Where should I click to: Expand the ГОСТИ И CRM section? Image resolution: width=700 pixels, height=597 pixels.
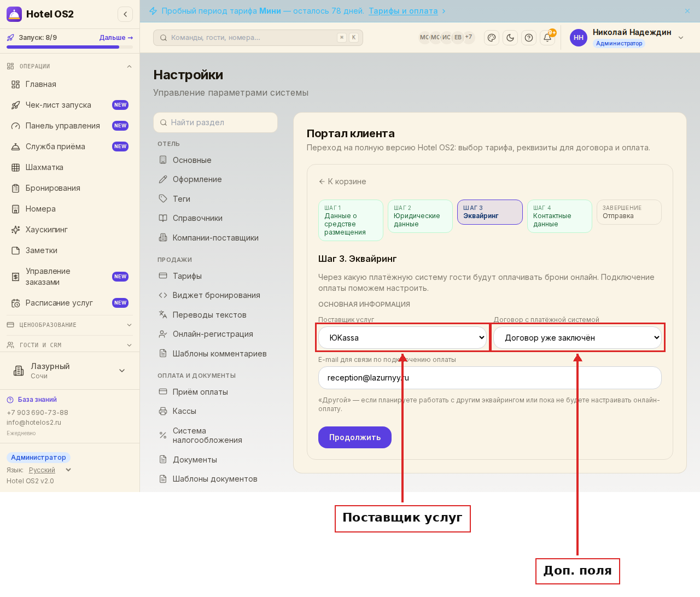point(70,345)
